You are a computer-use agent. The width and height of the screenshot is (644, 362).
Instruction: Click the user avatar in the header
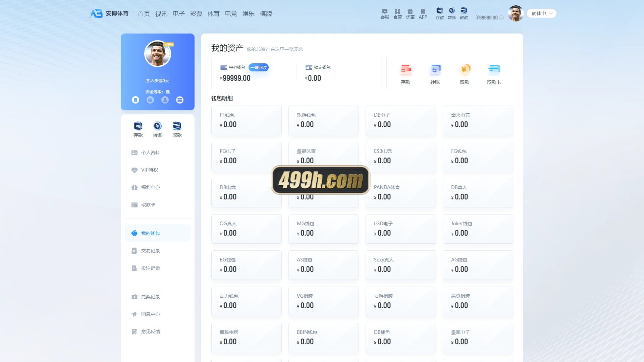click(516, 13)
